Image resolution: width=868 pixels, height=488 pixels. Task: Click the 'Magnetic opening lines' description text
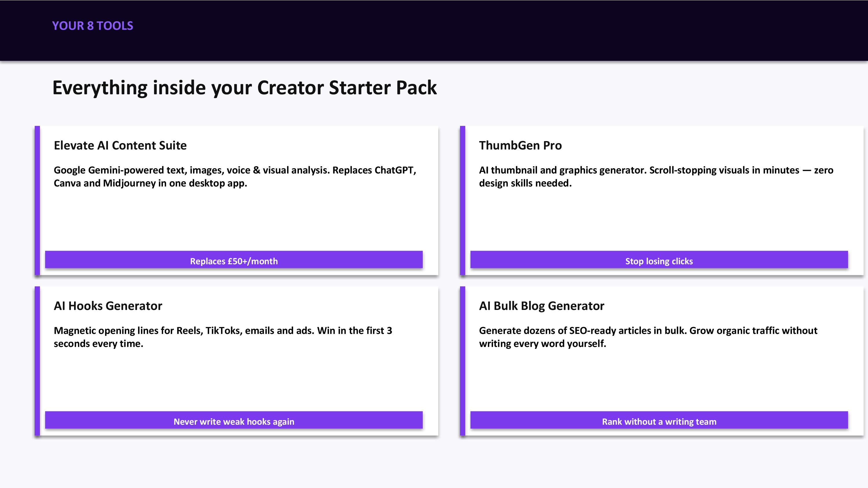pyautogui.click(x=223, y=337)
